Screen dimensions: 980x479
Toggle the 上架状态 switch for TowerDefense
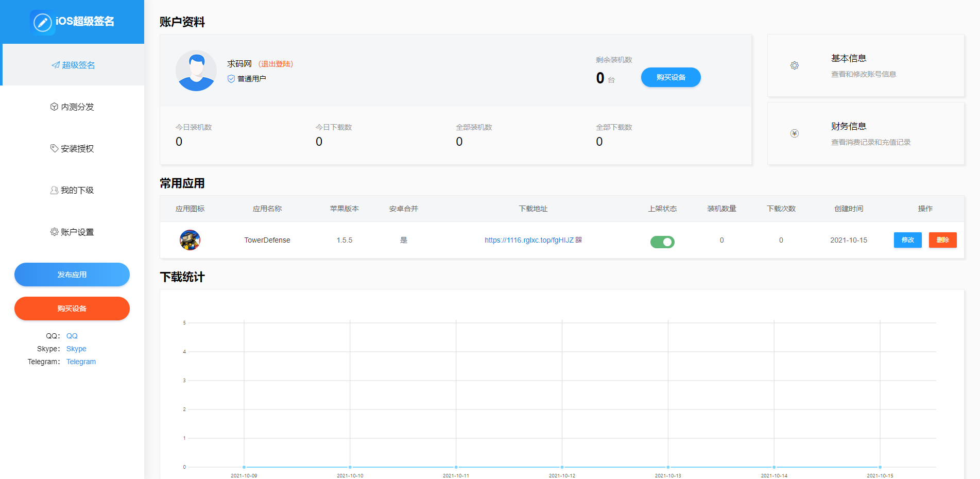662,242
